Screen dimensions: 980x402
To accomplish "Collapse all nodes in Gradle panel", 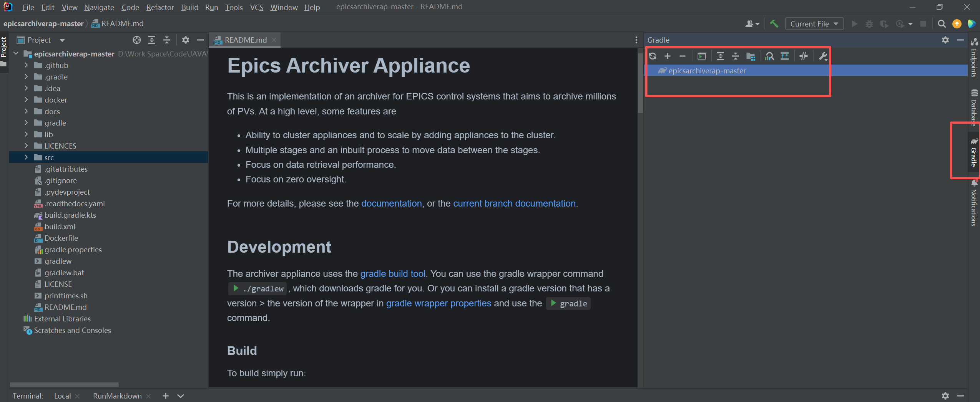I will (x=736, y=56).
